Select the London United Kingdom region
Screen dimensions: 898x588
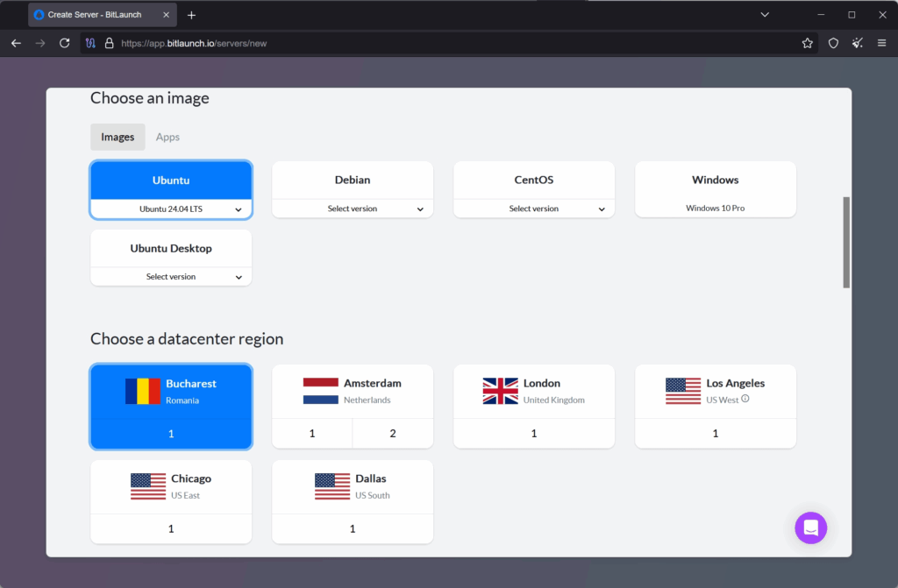click(x=534, y=391)
